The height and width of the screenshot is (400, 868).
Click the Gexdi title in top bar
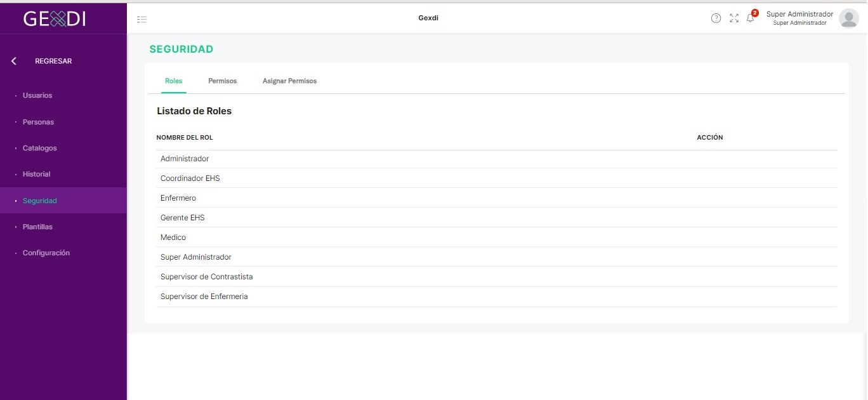(x=428, y=18)
